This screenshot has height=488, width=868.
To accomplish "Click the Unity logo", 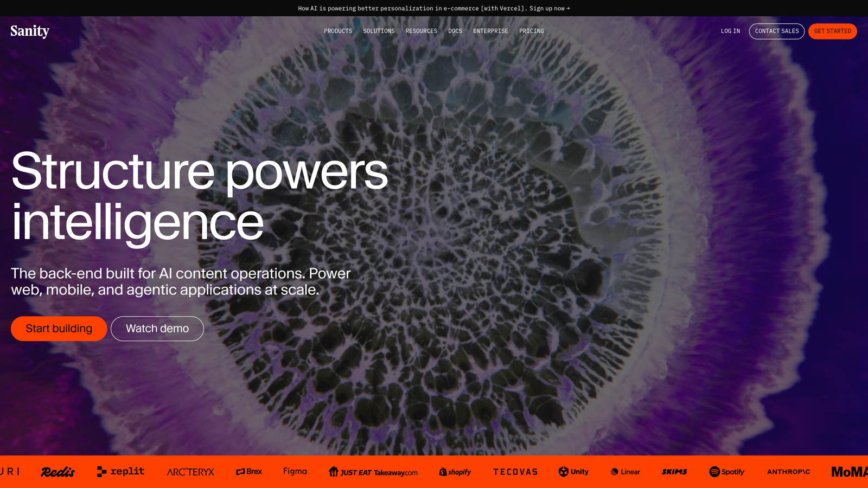I will click(573, 472).
